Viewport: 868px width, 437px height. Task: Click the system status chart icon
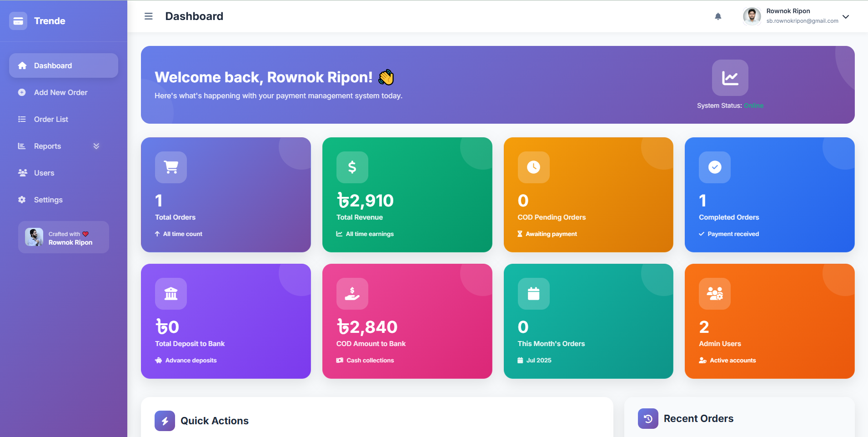coord(730,78)
